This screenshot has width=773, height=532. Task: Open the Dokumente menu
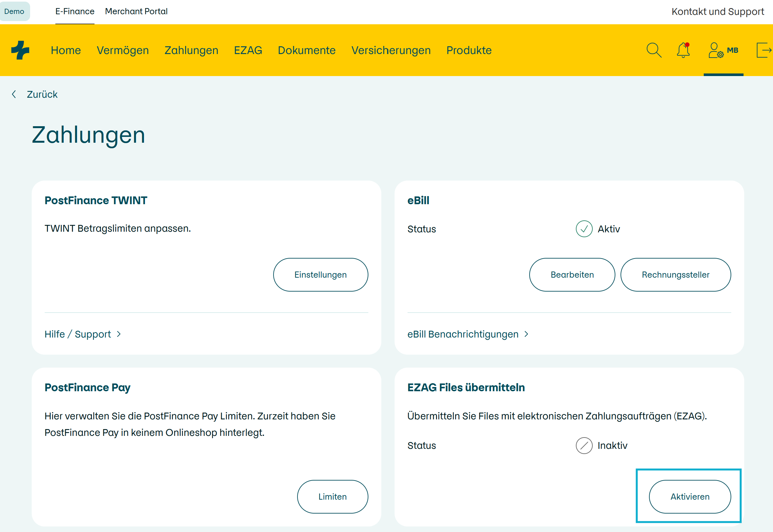(x=307, y=50)
